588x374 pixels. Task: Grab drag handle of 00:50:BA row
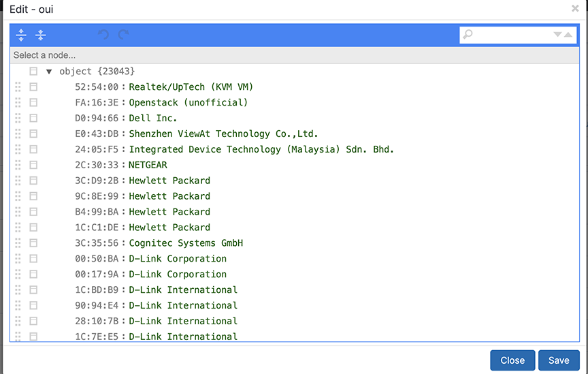(18, 259)
